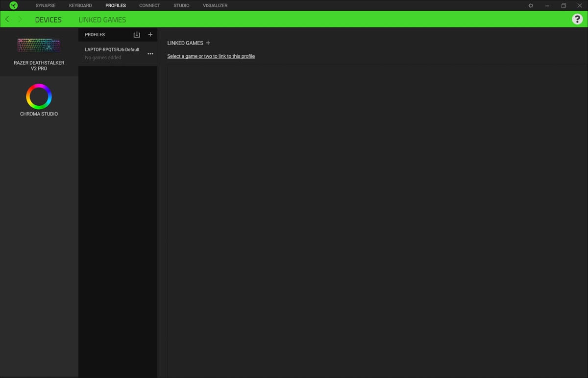Viewport: 588px width, 378px height.
Task: Go back with the left arrow
Action: pos(7,19)
